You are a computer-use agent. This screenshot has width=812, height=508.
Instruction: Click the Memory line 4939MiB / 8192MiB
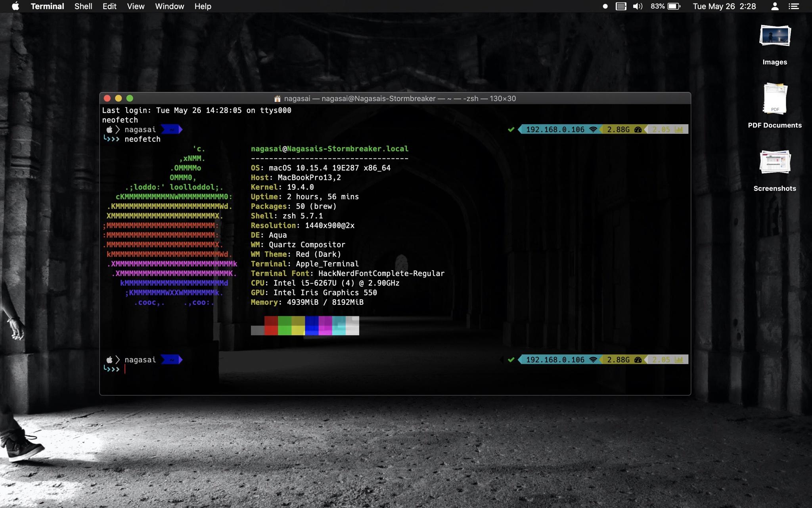[307, 302]
